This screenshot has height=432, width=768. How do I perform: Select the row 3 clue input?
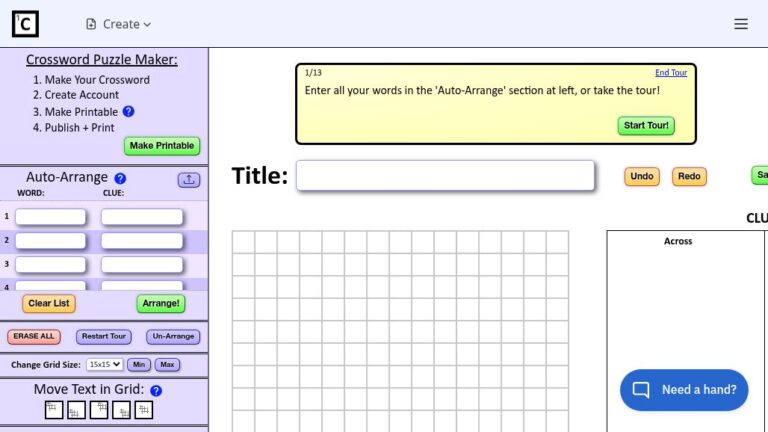pos(142,264)
